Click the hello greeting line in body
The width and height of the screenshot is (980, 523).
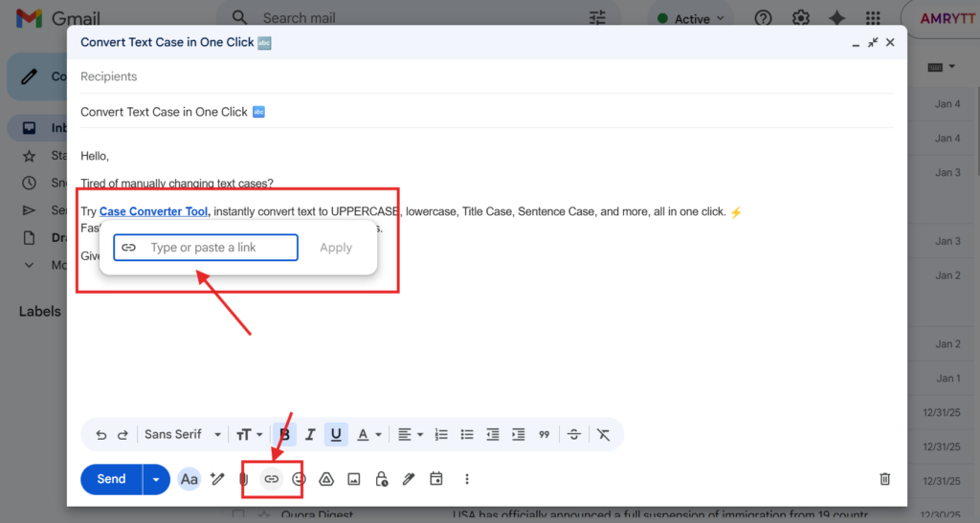coord(95,156)
